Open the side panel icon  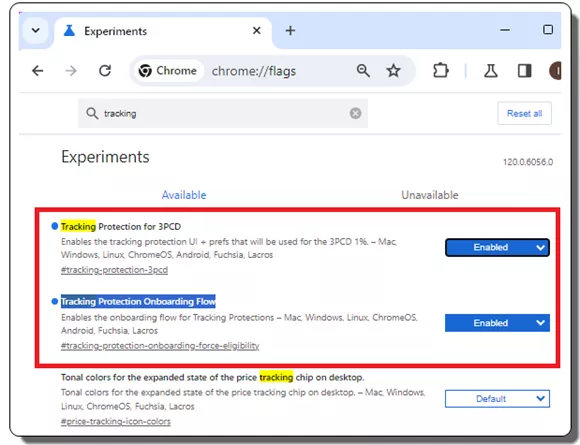525,71
